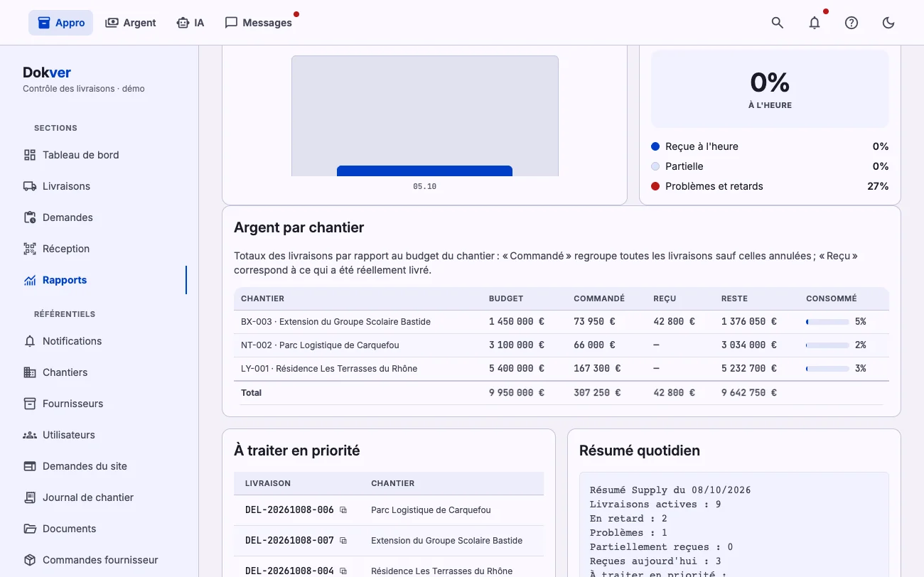Click the Commandes fournisseur package icon
Viewport: 924px width, 577px height.
tap(30, 560)
